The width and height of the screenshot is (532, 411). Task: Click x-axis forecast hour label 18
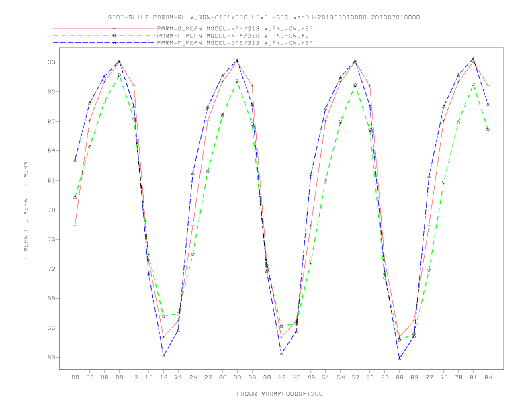pyautogui.click(x=163, y=377)
